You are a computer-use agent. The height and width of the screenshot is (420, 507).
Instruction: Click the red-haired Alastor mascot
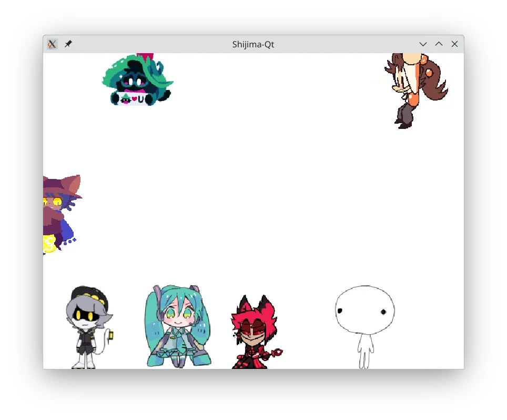(256, 332)
